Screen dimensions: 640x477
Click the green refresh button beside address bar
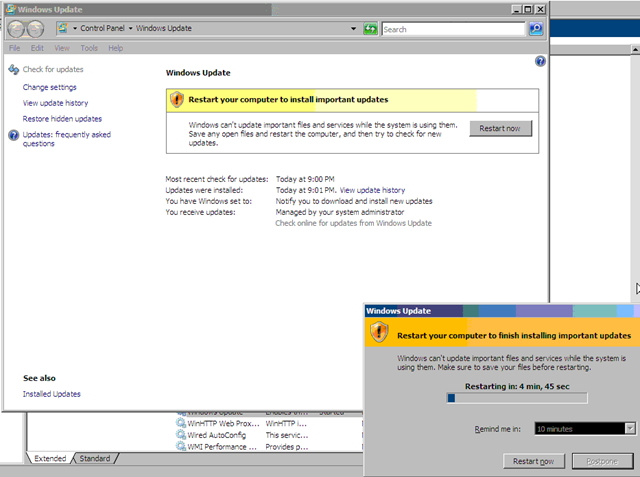click(370, 29)
